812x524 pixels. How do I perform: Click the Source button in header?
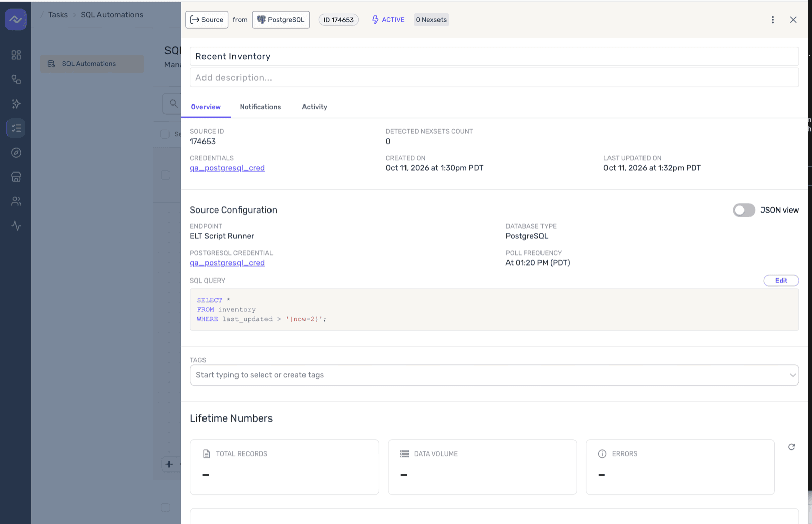(207, 20)
